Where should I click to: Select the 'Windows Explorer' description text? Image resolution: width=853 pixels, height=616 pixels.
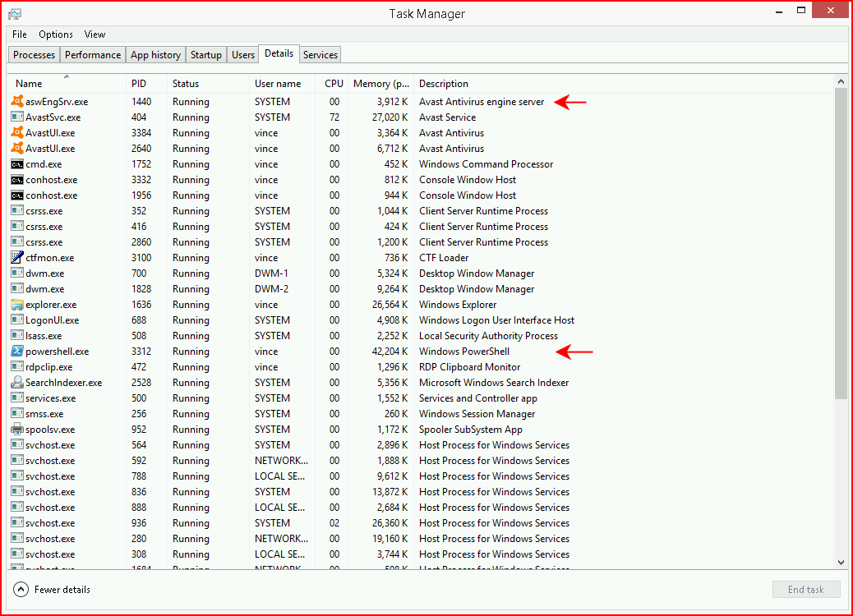(458, 305)
